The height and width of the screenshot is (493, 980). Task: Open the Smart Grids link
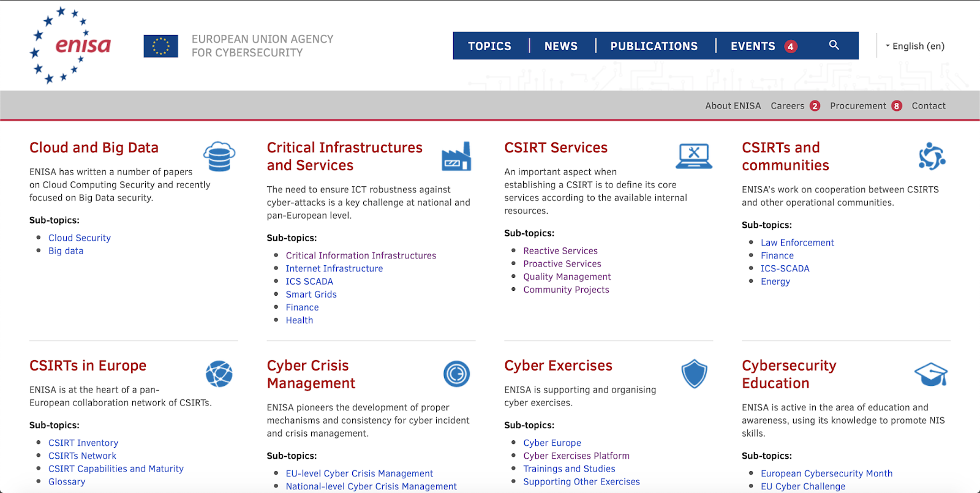click(x=311, y=294)
